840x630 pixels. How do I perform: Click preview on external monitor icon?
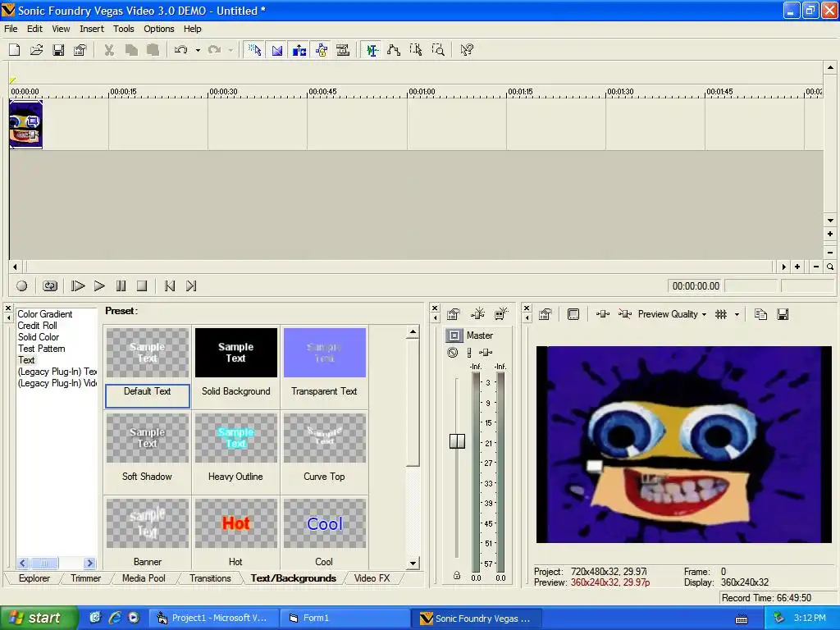pyautogui.click(x=573, y=314)
